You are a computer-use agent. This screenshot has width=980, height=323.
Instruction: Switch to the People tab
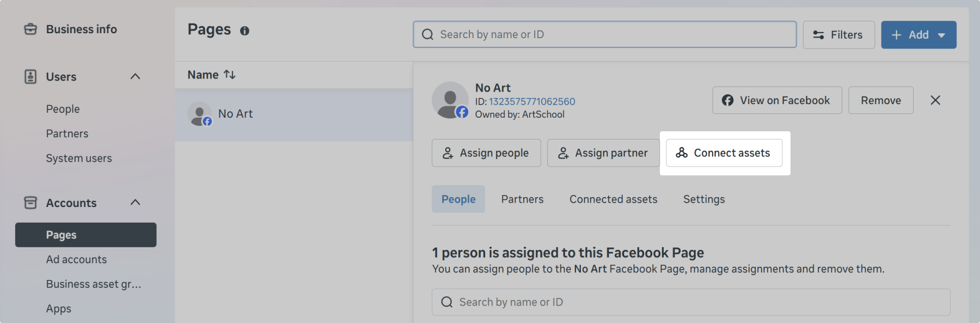pyautogui.click(x=458, y=199)
